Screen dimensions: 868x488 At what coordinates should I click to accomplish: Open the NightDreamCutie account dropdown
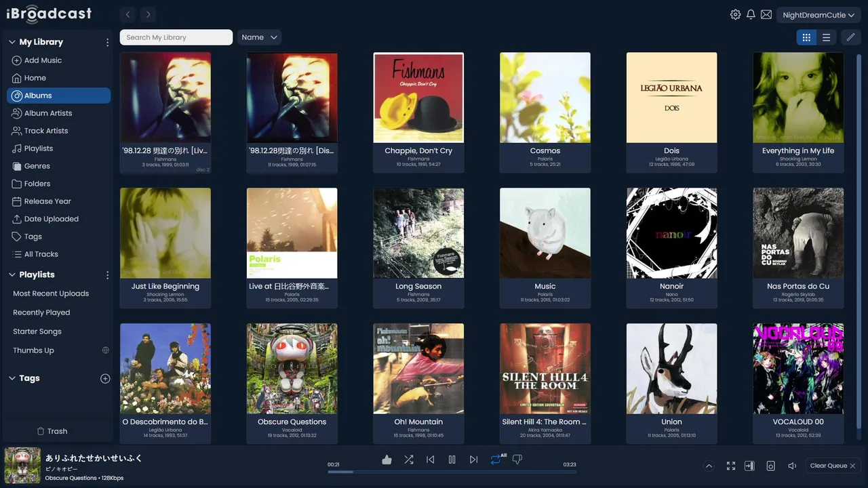(818, 15)
